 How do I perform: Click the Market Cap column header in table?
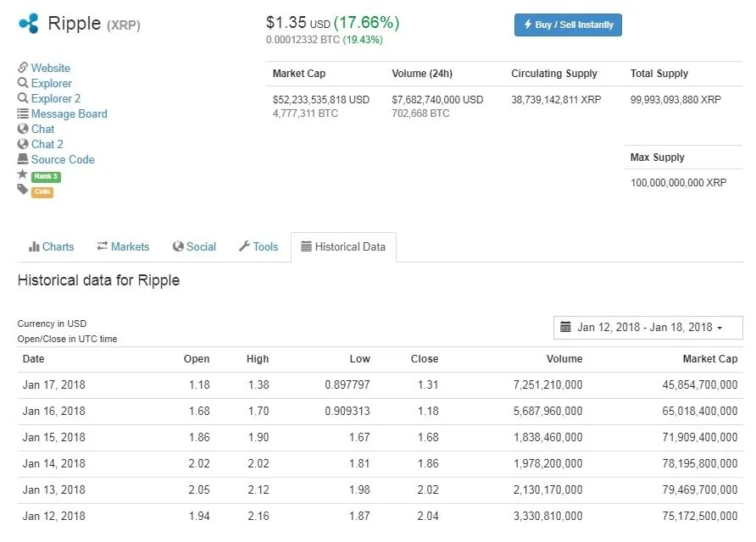pos(710,359)
